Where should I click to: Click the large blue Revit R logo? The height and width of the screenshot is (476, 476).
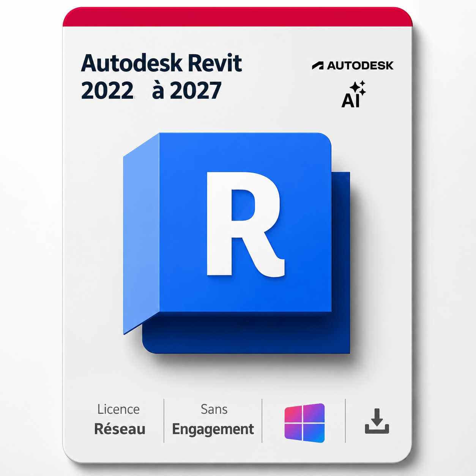(x=236, y=243)
